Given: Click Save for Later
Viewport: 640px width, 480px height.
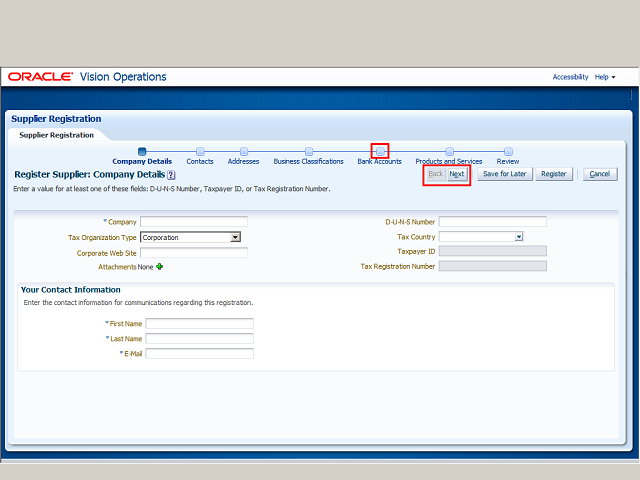Looking at the screenshot, I should [505, 174].
